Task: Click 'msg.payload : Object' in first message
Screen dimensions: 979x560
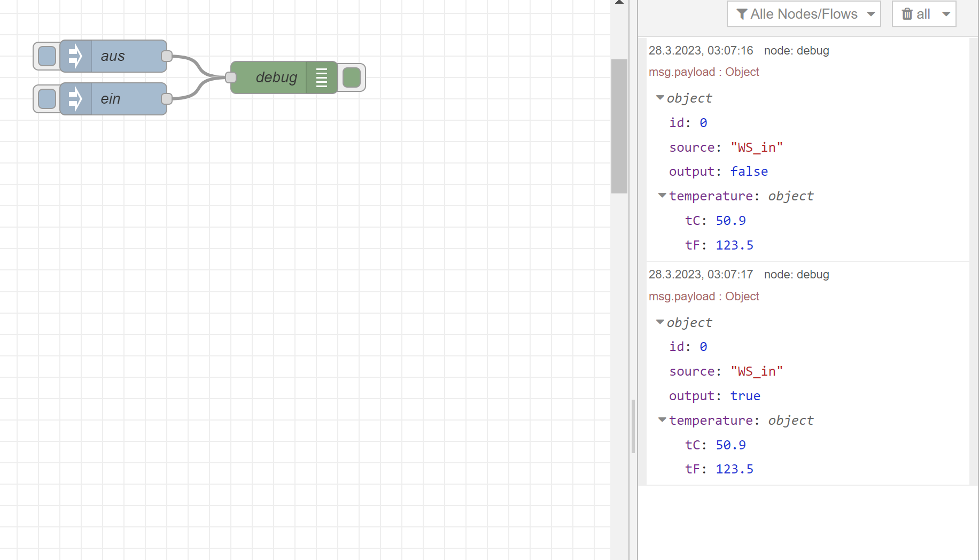Action: coord(704,72)
